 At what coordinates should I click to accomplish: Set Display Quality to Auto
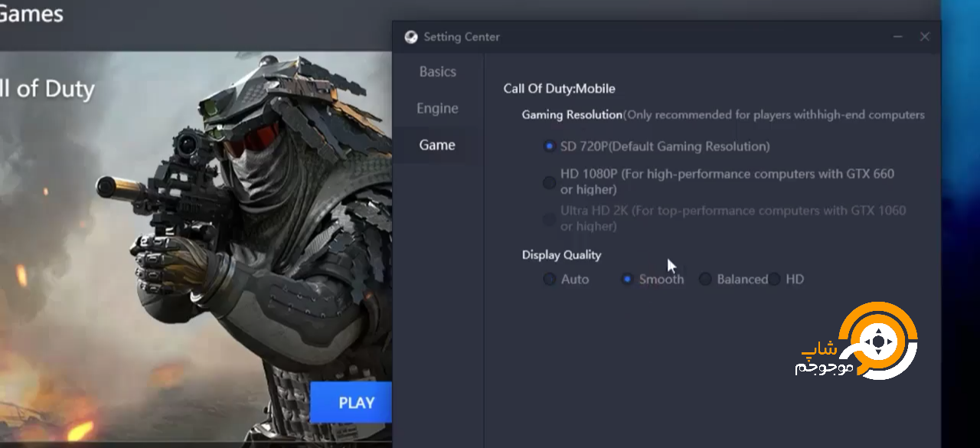[x=549, y=280]
